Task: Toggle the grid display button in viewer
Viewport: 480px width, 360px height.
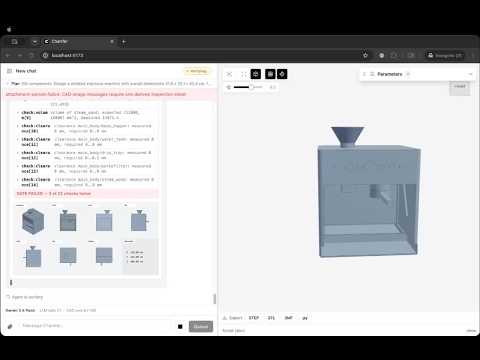Action: (270, 74)
